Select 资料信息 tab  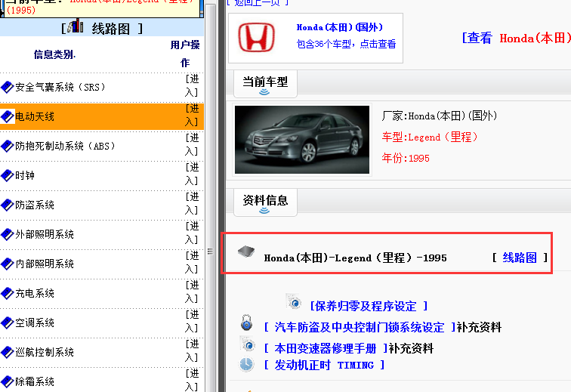pyautogui.click(x=265, y=202)
